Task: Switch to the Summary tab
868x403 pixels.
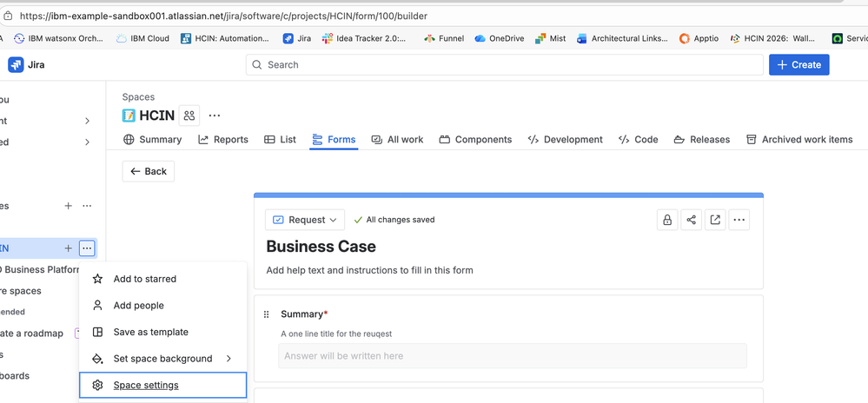Action: (153, 140)
